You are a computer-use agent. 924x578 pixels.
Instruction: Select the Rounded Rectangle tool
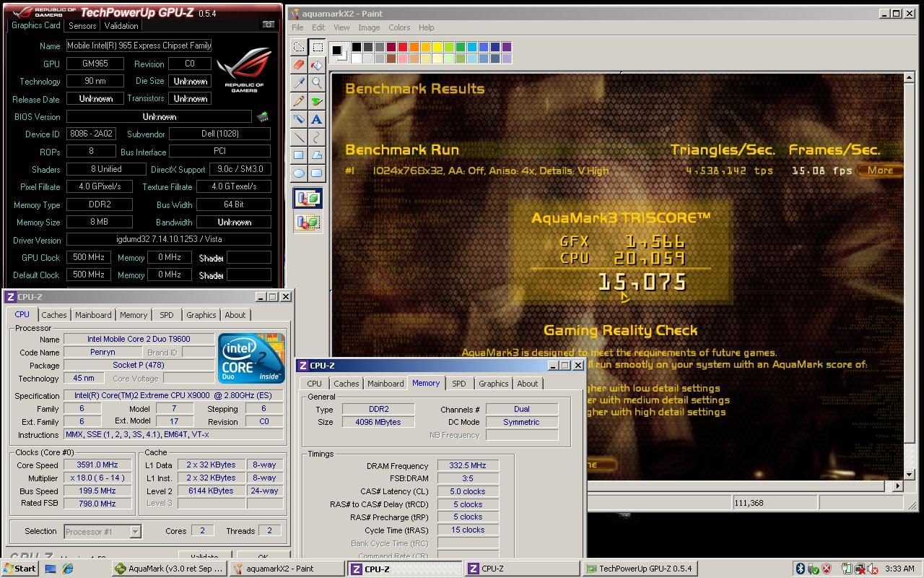pyautogui.click(x=317, y=173)
